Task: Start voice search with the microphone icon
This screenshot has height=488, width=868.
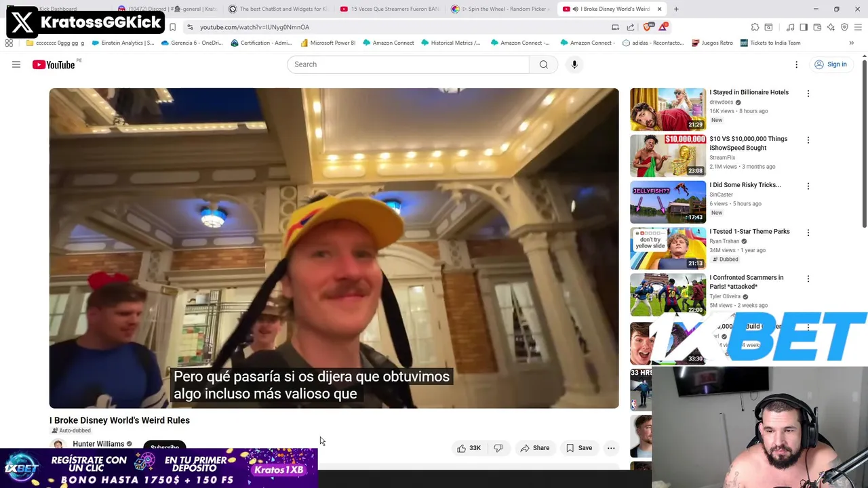Action: coord(574,64)
